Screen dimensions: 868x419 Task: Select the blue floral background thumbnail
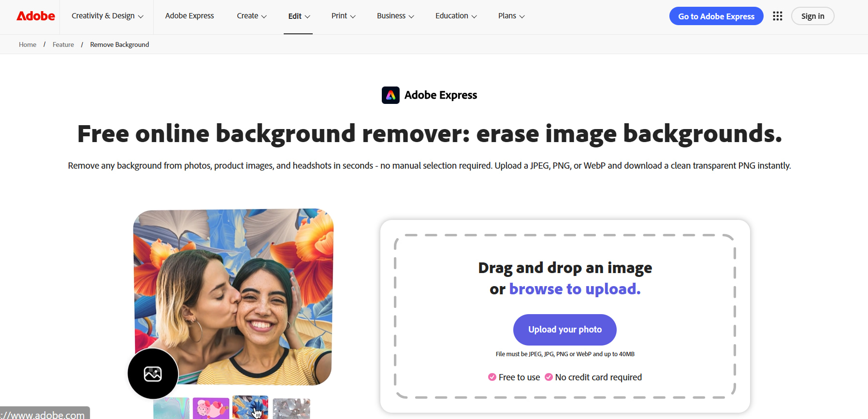(250, 407)
